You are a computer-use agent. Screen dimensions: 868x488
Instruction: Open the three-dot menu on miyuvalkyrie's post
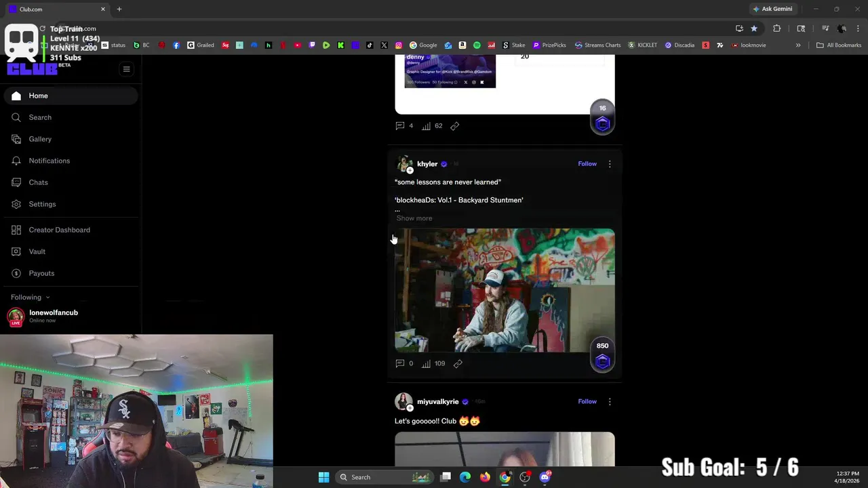click(x=610, y=401)
